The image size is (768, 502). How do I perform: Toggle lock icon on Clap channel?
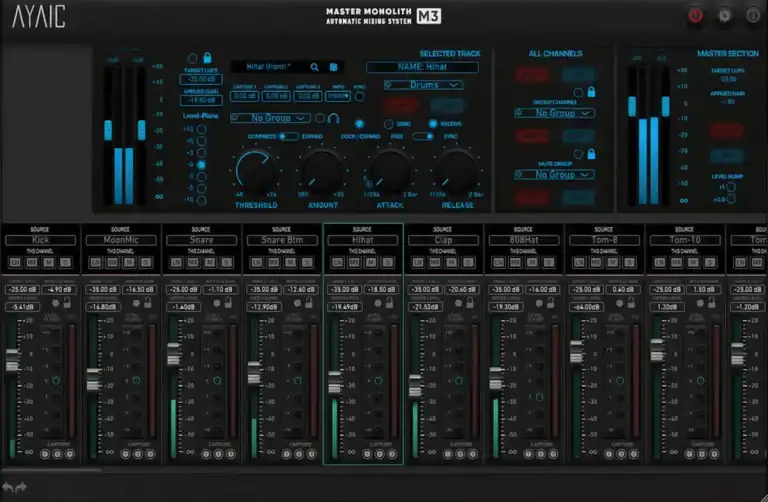click(470, 303)
